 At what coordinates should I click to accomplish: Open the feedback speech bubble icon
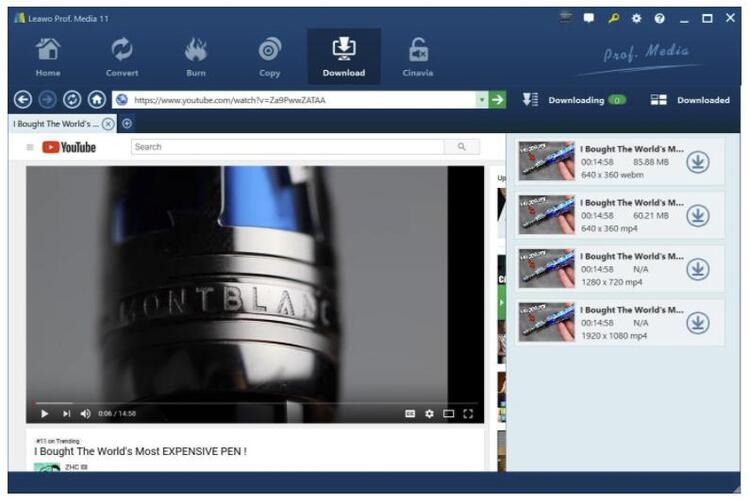click(589, 18)
